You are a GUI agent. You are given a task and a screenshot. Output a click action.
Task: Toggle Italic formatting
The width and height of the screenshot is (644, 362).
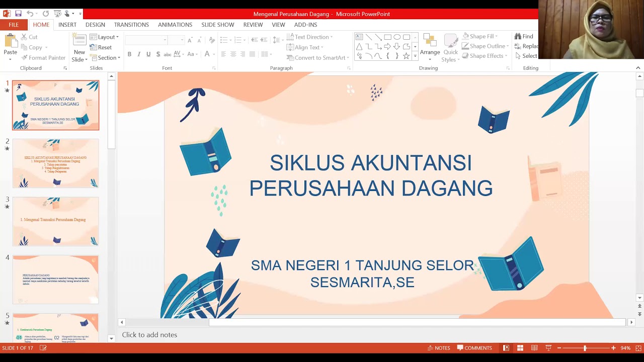tap(139, 54)
